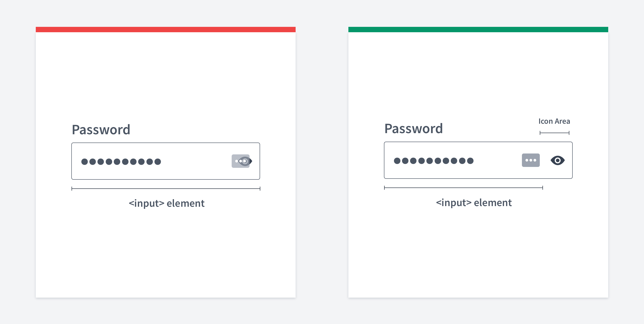
Task: Click the red bar atop the left card
Action: [165, 30]
